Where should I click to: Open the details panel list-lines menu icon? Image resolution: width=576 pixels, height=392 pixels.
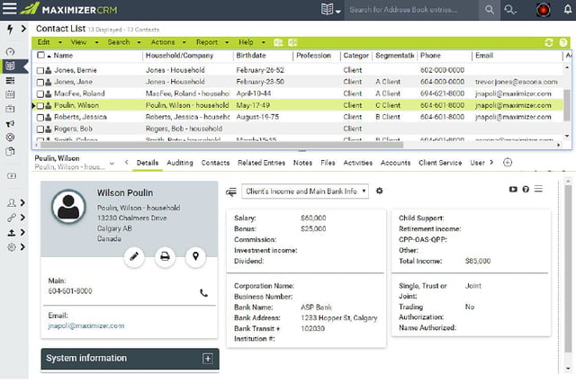pyautogui.click(x=538, y=189)
